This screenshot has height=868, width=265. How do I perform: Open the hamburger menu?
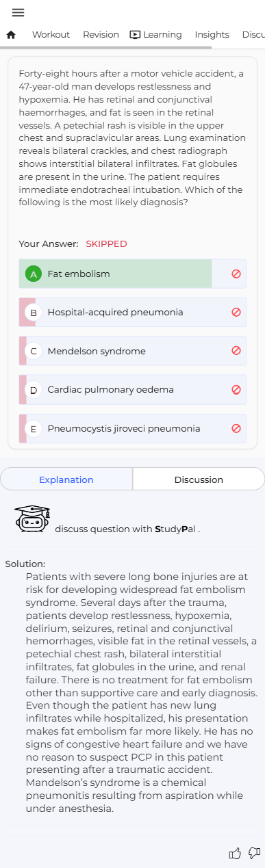[x=18, y=12]
